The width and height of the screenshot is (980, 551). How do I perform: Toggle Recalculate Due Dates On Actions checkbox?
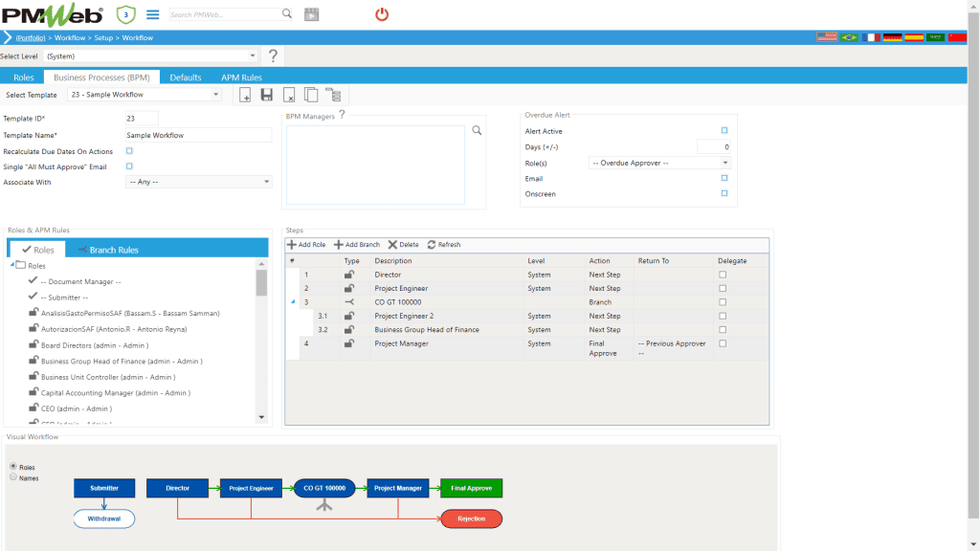coord(129,151)
